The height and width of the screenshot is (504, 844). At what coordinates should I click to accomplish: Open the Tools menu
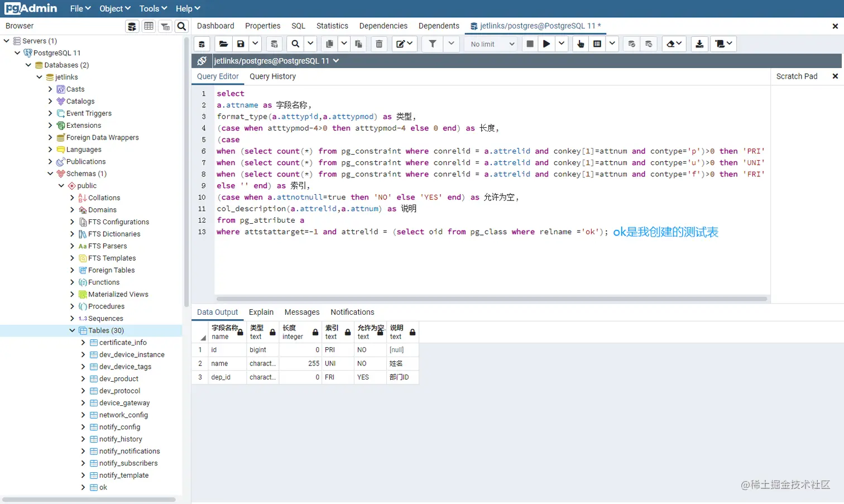click(152, 8)
